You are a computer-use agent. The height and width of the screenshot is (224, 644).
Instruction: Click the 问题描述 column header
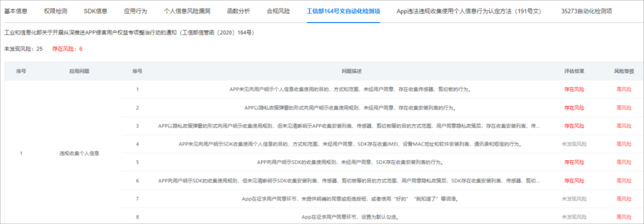coord(352,71)
